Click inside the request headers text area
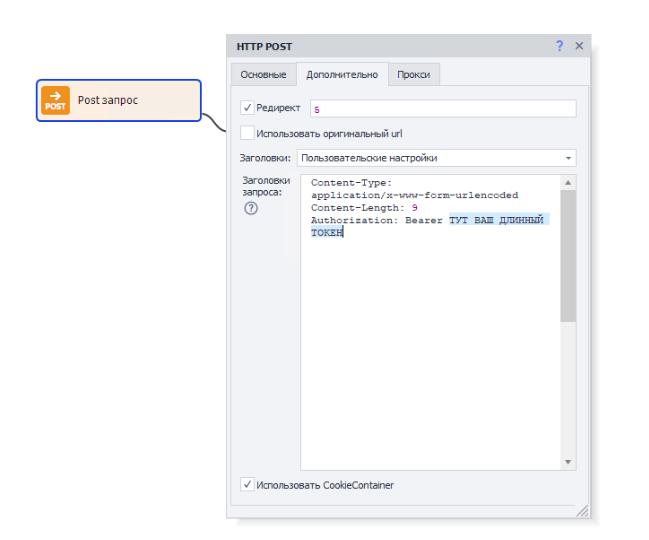This screenshot has height=540, width=649. (430, 322)
